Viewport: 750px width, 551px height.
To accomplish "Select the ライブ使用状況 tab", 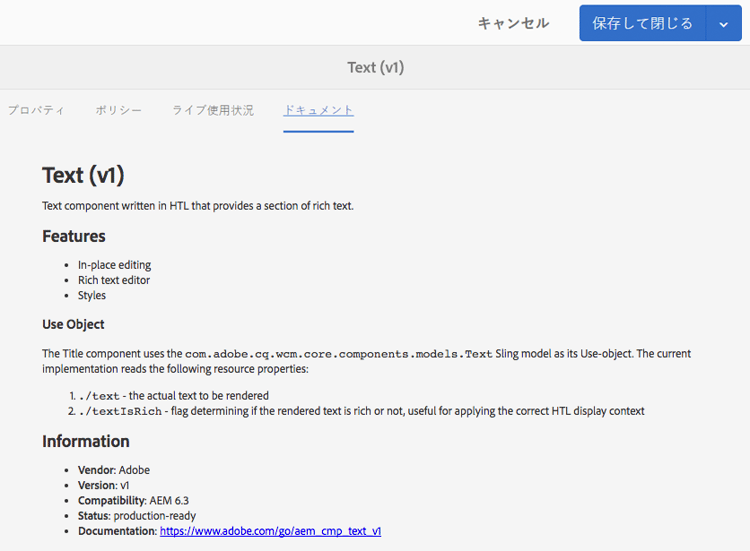I will point(213,110).
